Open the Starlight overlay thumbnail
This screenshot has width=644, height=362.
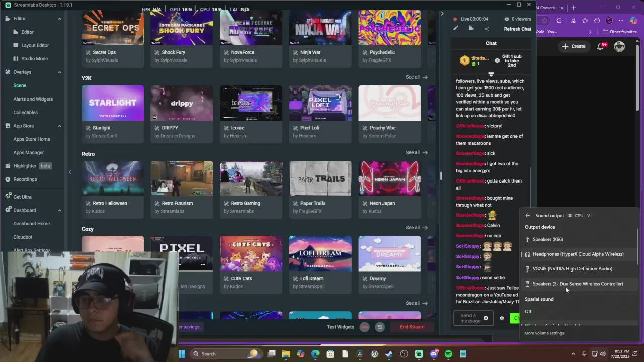pyautogui.click(x=112, y=103)
